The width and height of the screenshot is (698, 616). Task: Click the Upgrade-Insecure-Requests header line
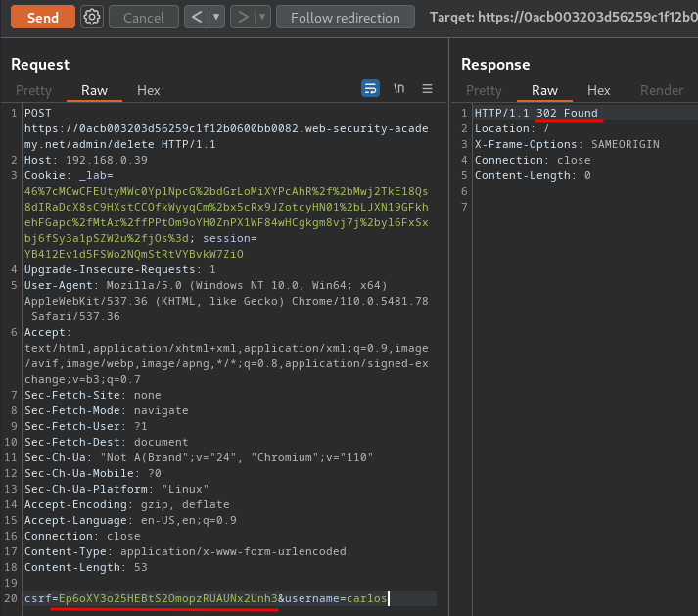coord(120,269)
